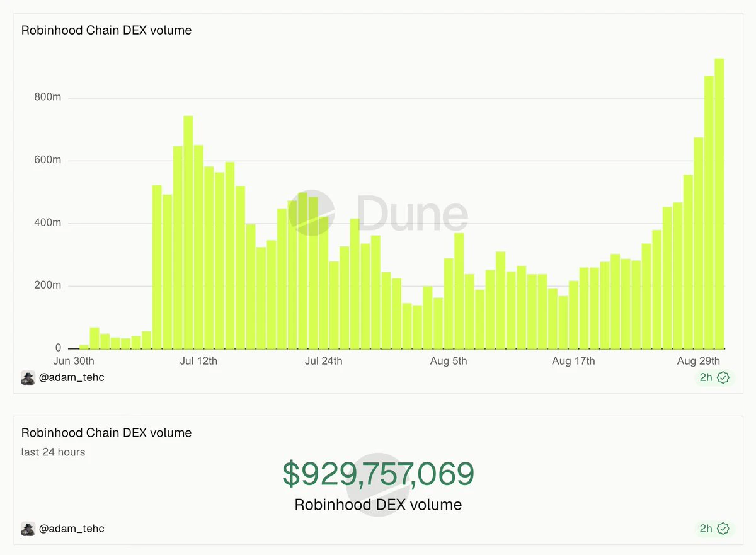The image size is (756, 555).
Task: Click the 0 y-axis label
Action: [x=59, y=348]
